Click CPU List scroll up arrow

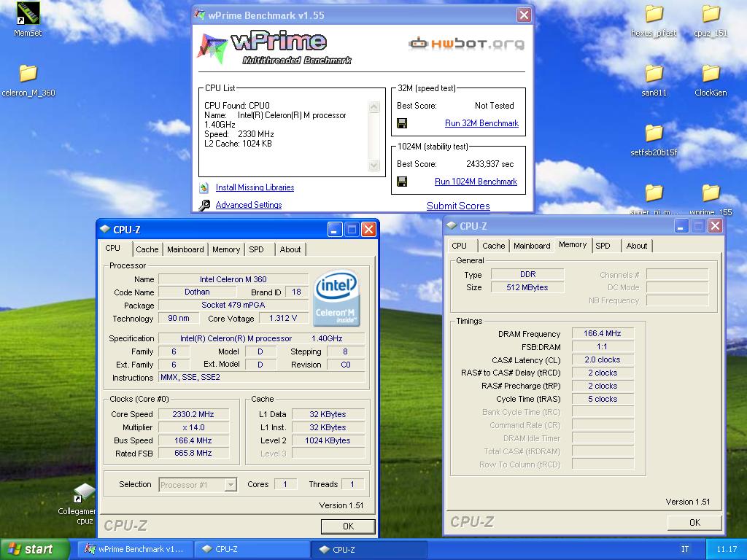(x=374, y=106)
